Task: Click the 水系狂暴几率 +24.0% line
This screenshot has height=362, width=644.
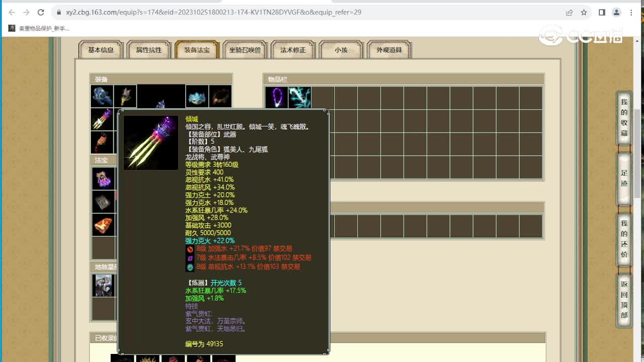Action: click(x=216, y=210)
